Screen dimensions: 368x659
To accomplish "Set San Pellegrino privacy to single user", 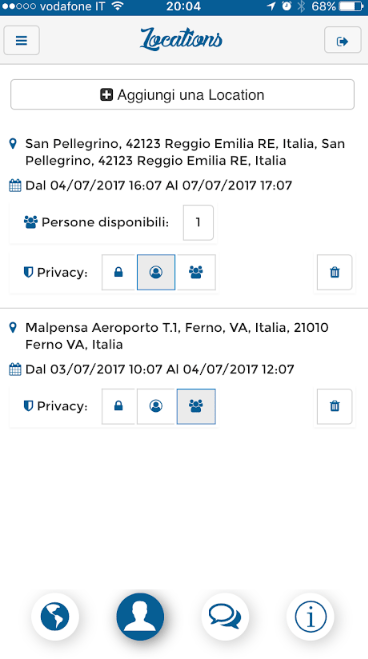I will tap(156, 272).
